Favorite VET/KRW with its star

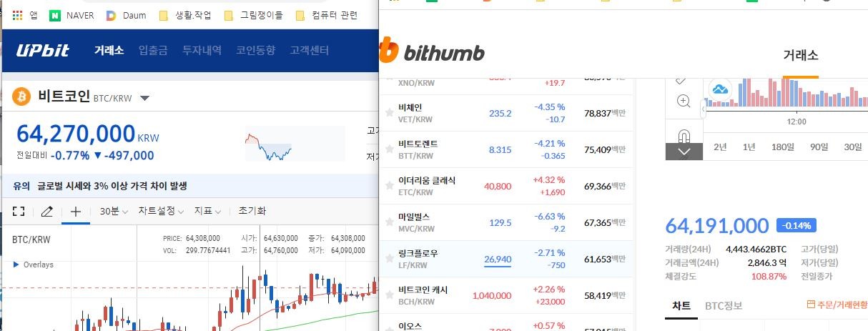tap(390, 113)
